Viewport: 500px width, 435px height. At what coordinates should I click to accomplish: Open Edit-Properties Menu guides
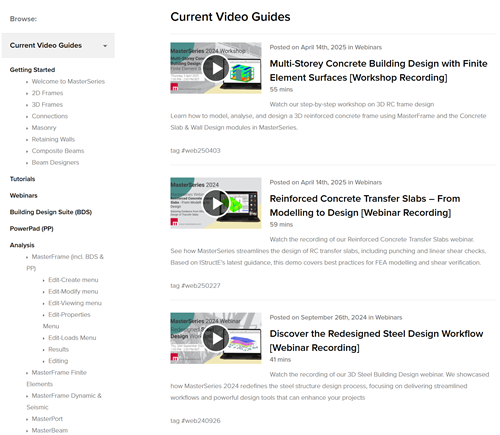pyautogui.click(x=67, y=320)
